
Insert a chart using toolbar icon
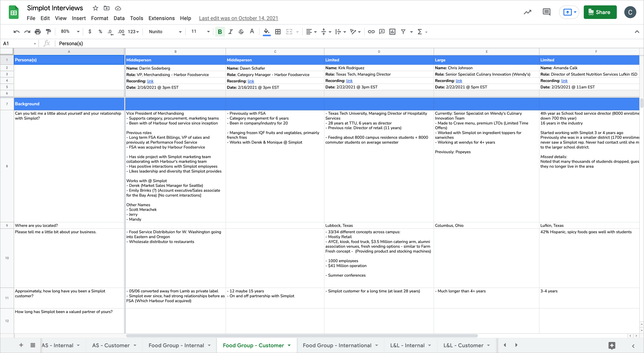(392, 32)
